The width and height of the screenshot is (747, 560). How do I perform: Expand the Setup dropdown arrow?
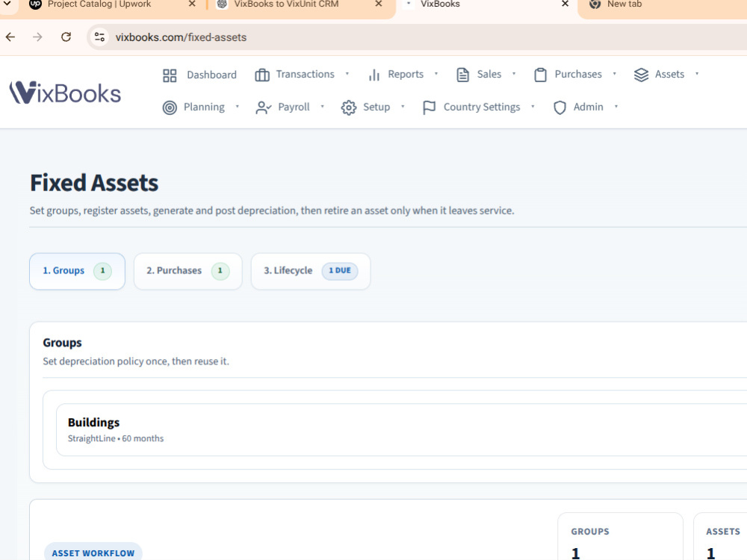pos(403,107)
